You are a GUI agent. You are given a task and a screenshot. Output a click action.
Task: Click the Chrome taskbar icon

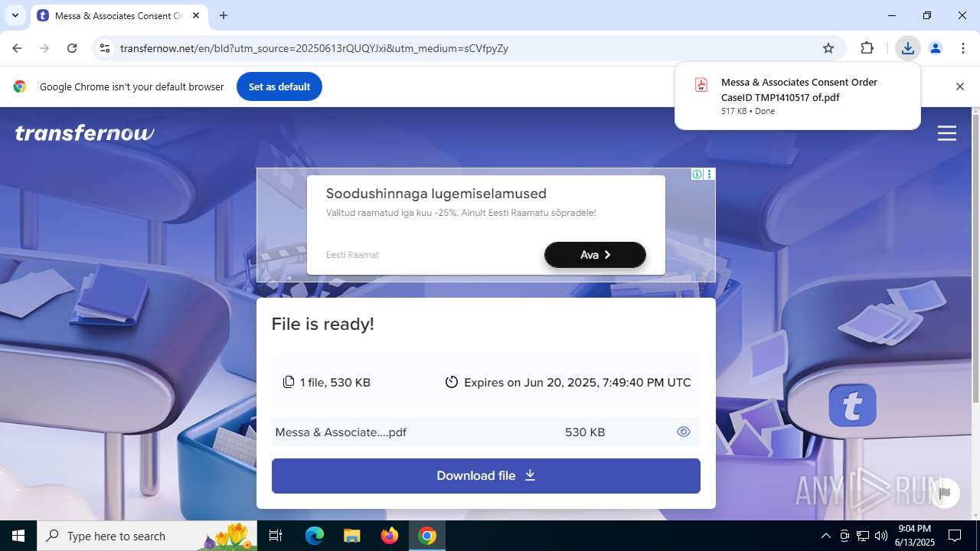427,536
